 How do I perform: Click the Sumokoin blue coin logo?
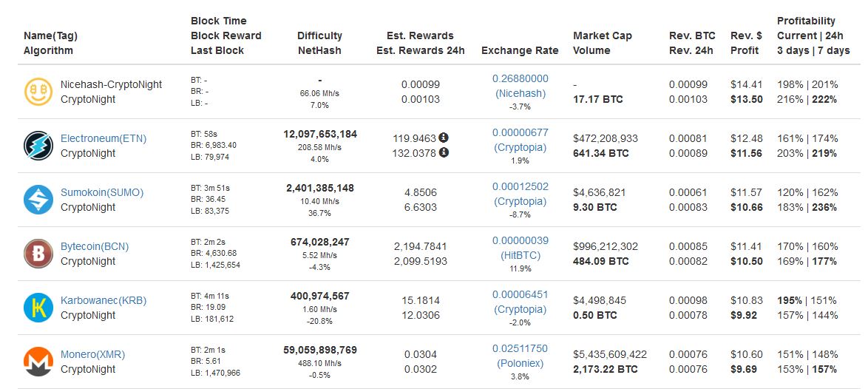click(x=38, y=200)
